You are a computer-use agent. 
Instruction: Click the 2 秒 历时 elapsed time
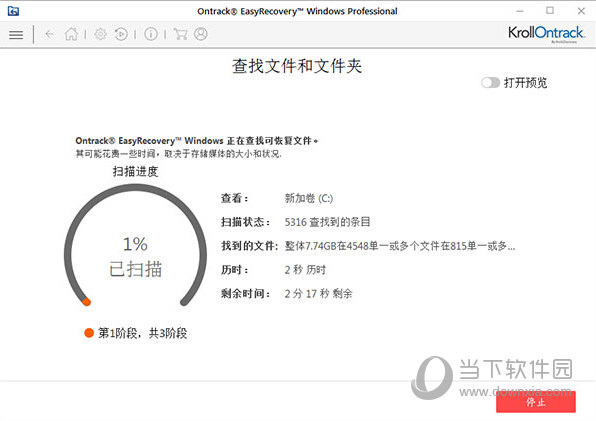(x=305, y=270)
